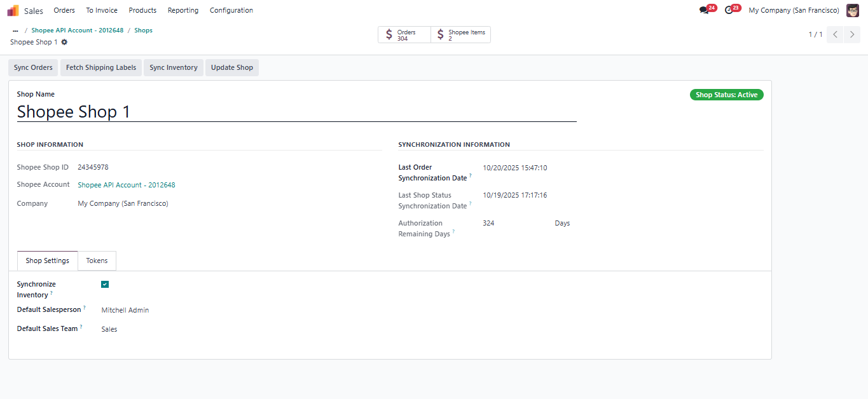The height and width of the screenshot is (399, 868).
Task: Expand the breadcrumb ellipsis menu
Action: [15, 30]
